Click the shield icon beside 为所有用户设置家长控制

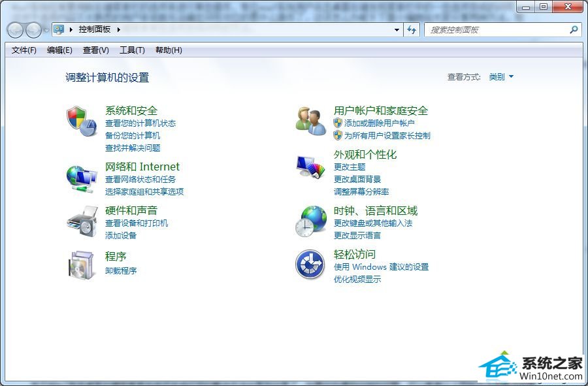click(338, 135)
